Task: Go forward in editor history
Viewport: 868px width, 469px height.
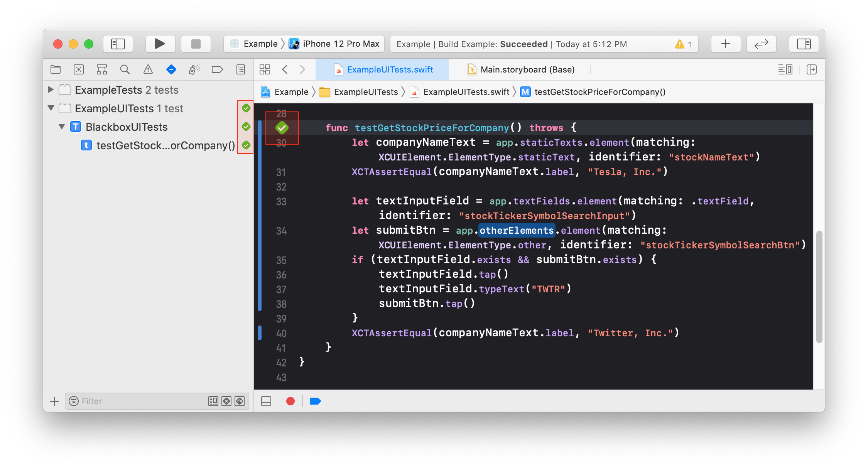Action: [x=302, y=69]
